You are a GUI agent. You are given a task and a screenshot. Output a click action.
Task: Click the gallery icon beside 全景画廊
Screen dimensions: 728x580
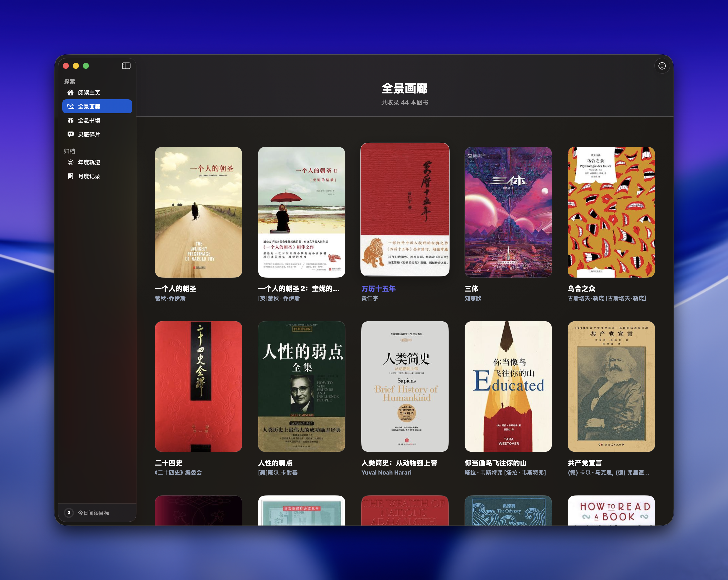click(71, 106)
